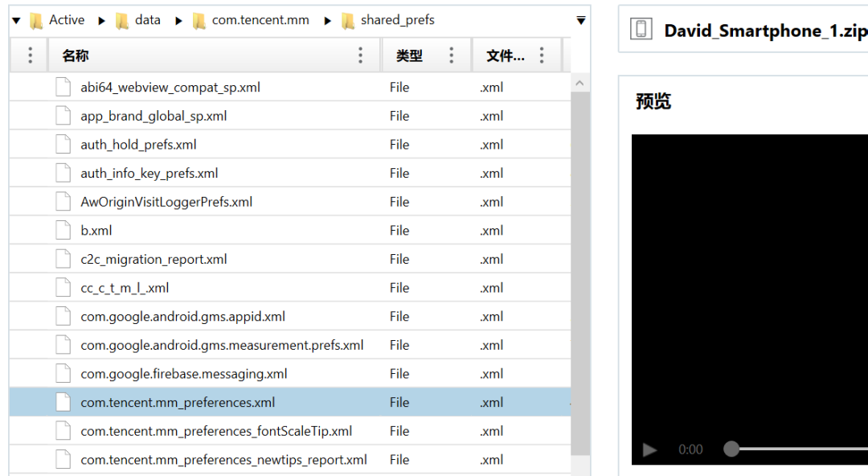Image resolution: width=868 pixels, height=476 pixels.
Task: Open the breadcrumb path dropdown arrow
Action: pos(581,20)
